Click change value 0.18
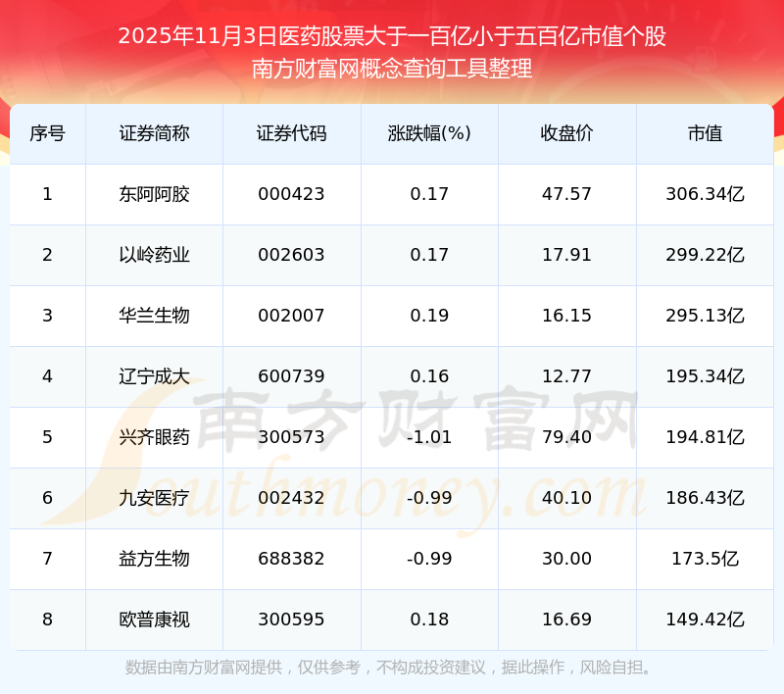 [429, 620]
